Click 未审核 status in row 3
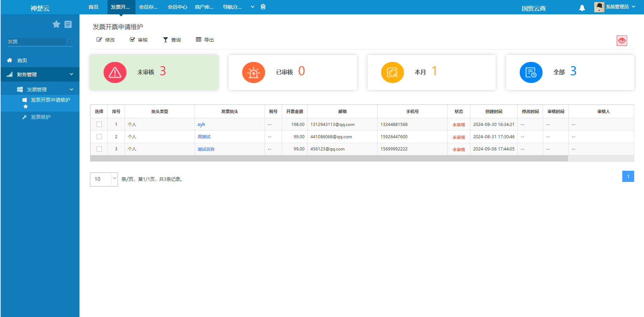This screenshot has width=644, height=317. 459,149
